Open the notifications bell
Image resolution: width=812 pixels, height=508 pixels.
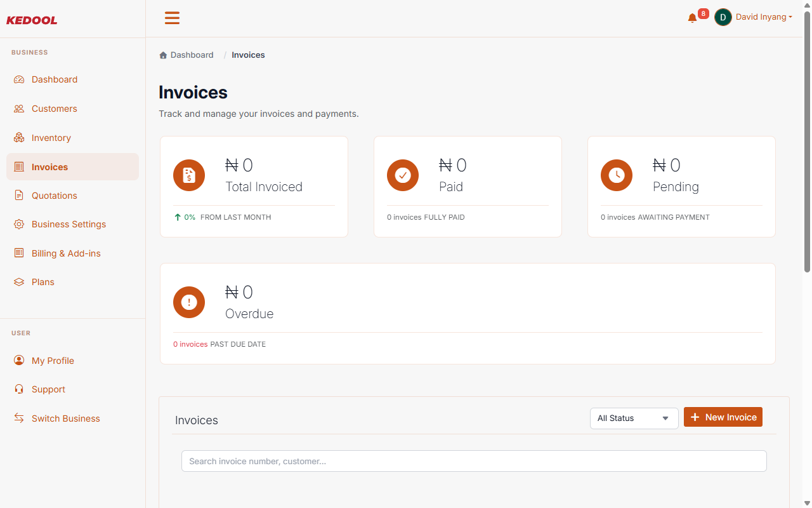point(692,18)
